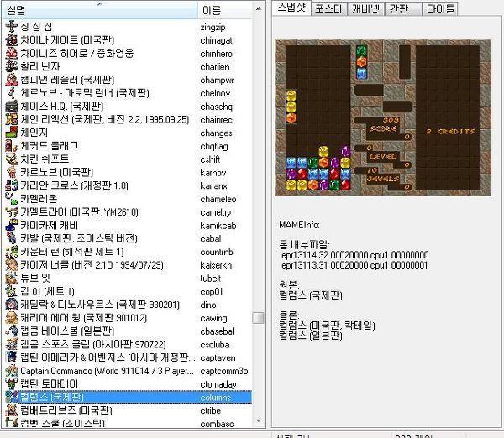Click the 캡틴 토마데이 game icon

pyautogui.click(x=12, y=384)
